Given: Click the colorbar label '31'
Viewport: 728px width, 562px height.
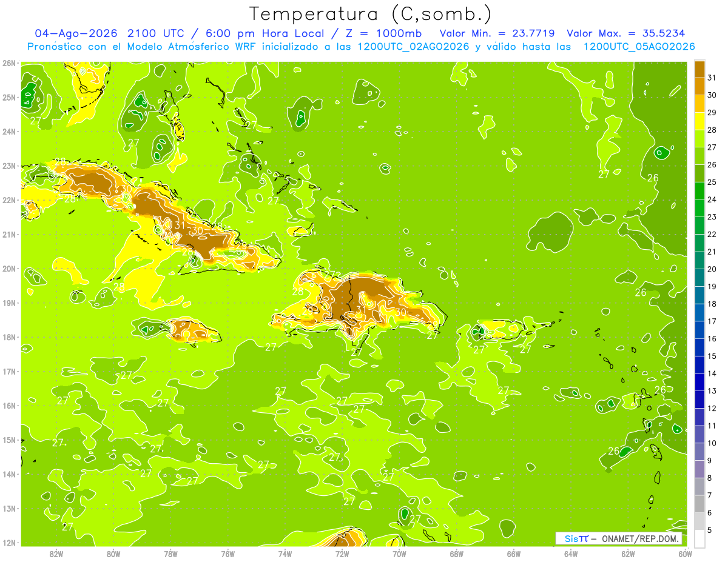Looking at the screenshot, I should pyautogui.click(x=712, y=78).
